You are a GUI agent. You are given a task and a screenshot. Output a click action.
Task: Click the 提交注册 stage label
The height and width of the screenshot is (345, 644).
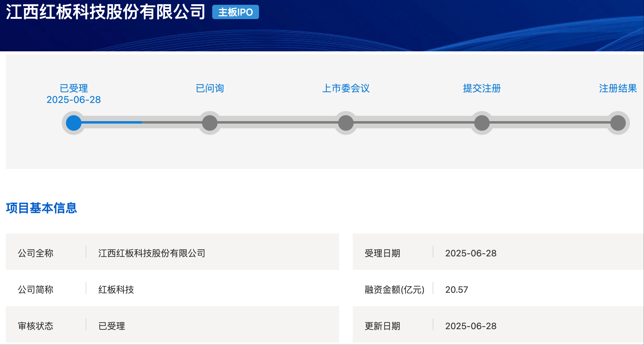(482, 88)
